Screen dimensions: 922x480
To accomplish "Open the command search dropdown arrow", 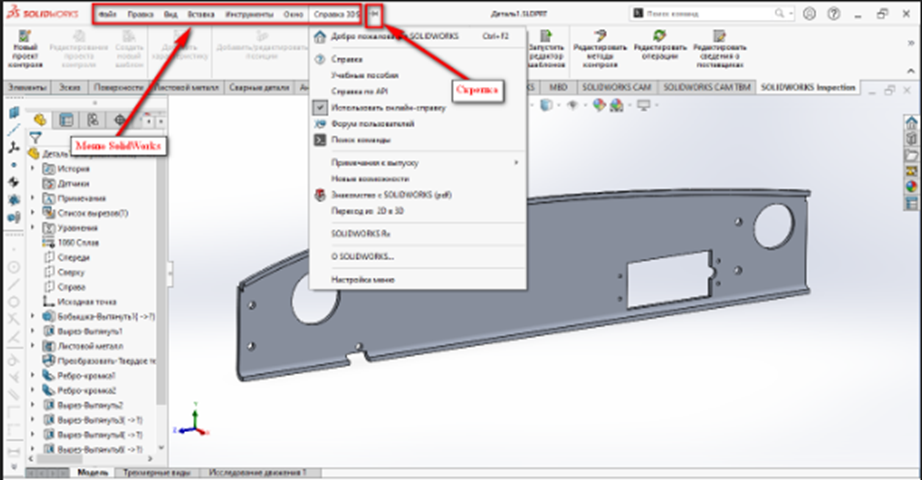I will coord(791,13).
